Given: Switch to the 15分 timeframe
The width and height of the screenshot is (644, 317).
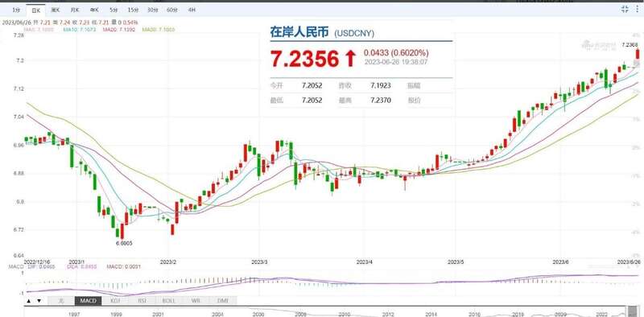Looking at the screenshot, I should [x=132, y=10].
